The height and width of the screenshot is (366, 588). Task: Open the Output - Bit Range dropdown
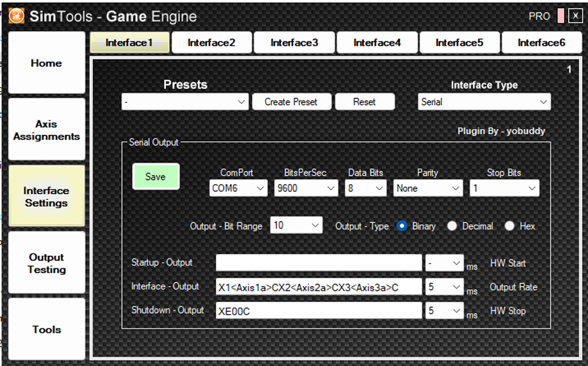[x=296, y=225]
